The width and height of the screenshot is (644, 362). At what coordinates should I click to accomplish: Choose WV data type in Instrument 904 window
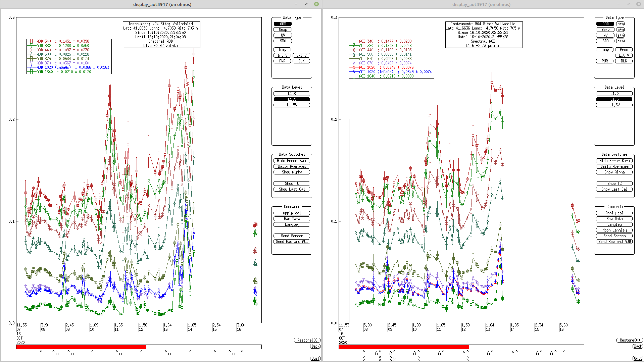click(605, 35)
